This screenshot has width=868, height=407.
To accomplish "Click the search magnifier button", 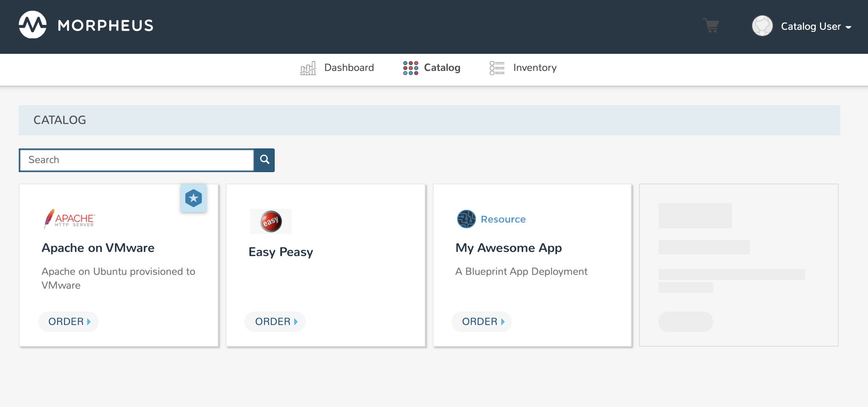I will 264,160.
